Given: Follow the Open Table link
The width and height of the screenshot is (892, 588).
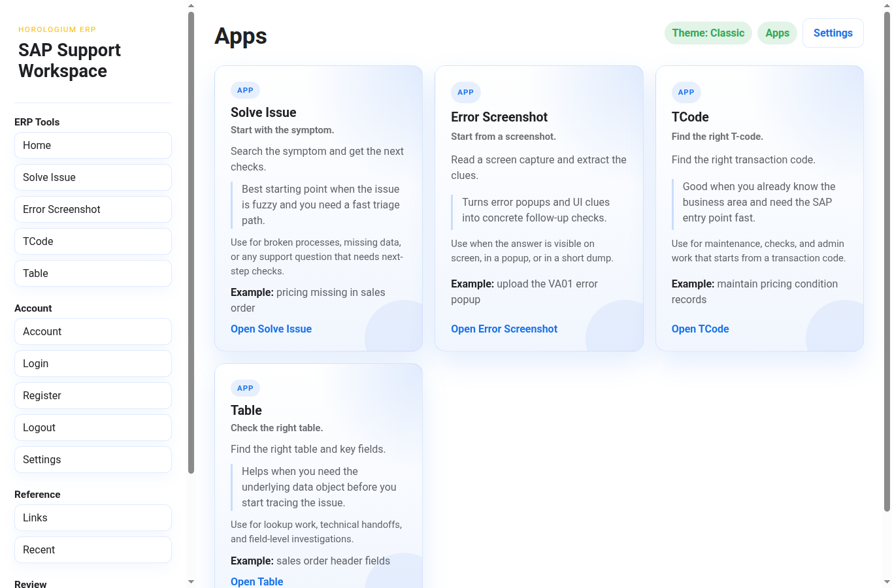Looking at the screenshot, I should [257, 581].
